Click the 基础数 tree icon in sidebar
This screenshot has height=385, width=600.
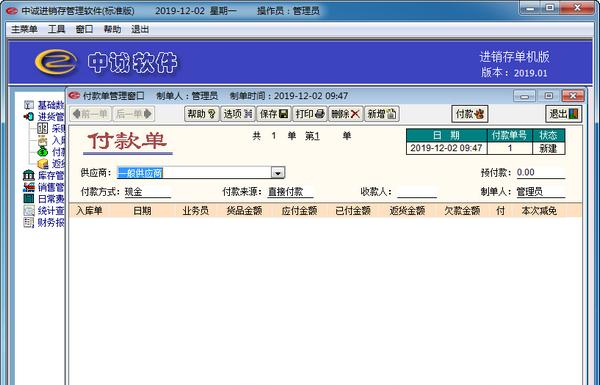click(29, 105)
